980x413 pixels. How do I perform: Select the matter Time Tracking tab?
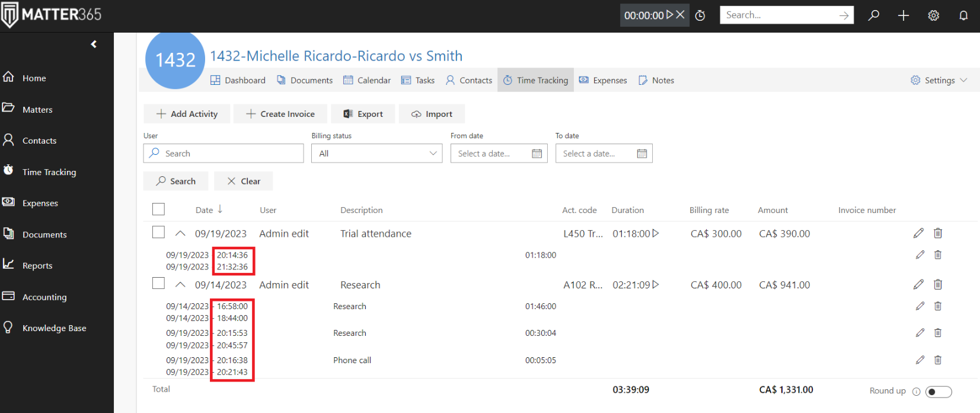(x=535, y=80)
